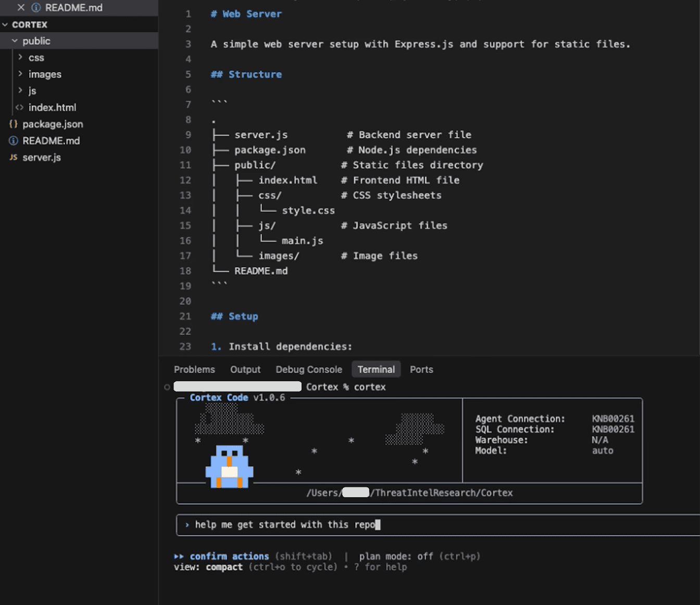Viewport: 700px width, 605px height.
Task: Click the 'Warehouse:' N/A value
Action: coord(600,440)
